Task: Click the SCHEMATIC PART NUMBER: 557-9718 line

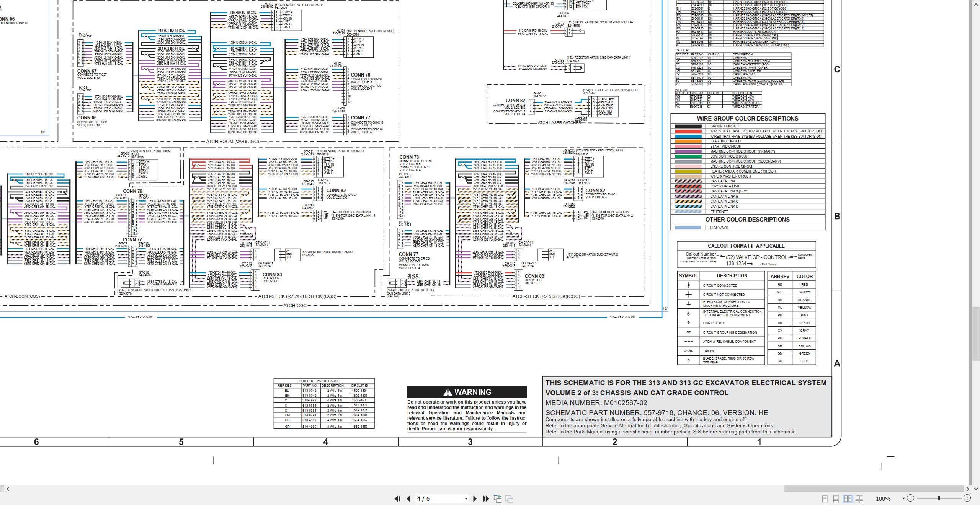Action: tap(657, 413)
